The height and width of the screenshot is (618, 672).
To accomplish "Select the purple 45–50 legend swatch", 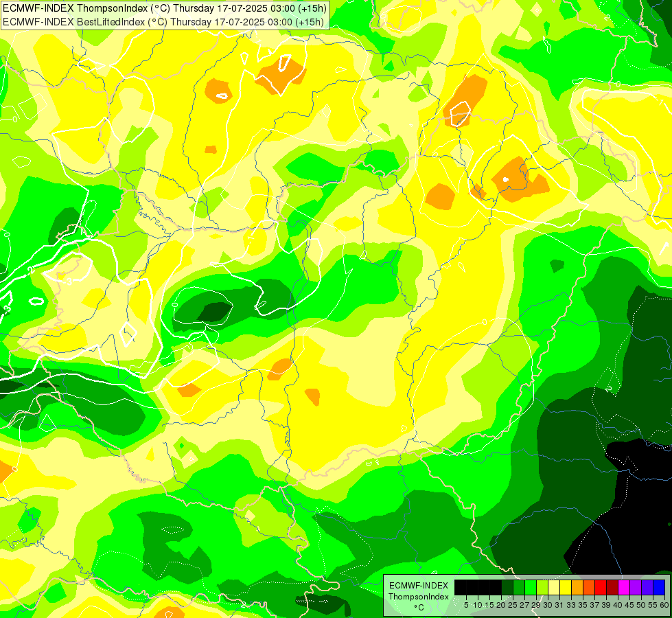I will (635, 587).
